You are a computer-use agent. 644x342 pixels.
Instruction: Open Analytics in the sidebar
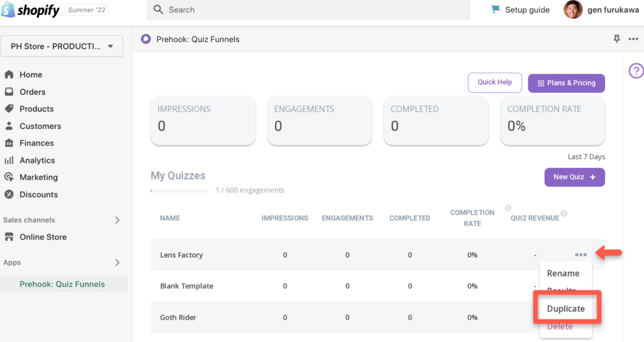tap(37, 160)
